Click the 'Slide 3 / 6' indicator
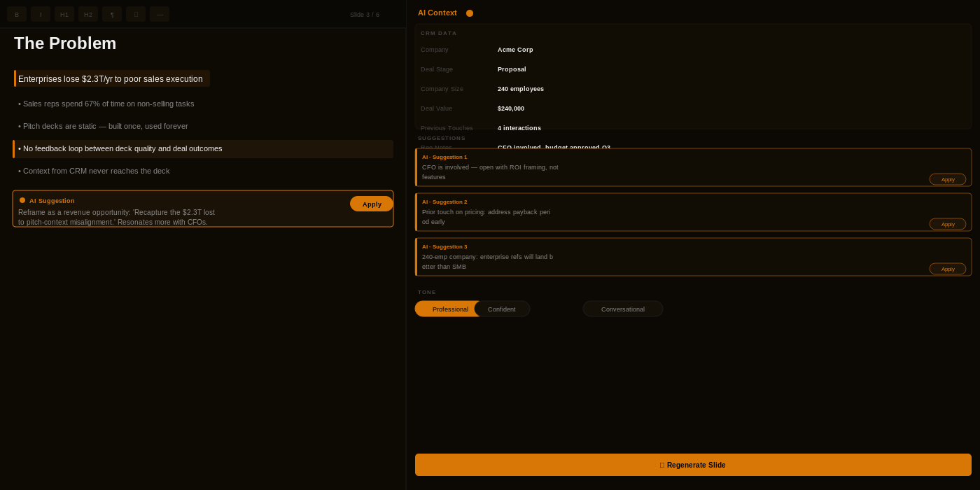 (x=365, y=15)
